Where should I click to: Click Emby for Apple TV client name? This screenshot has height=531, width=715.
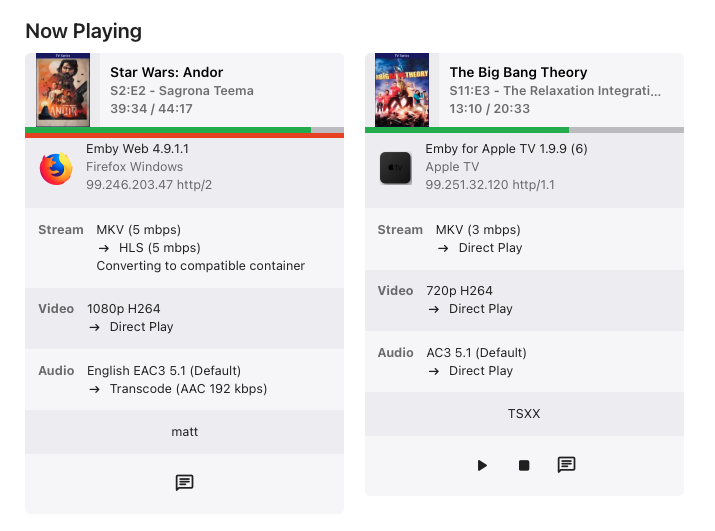tap(506, 149)
